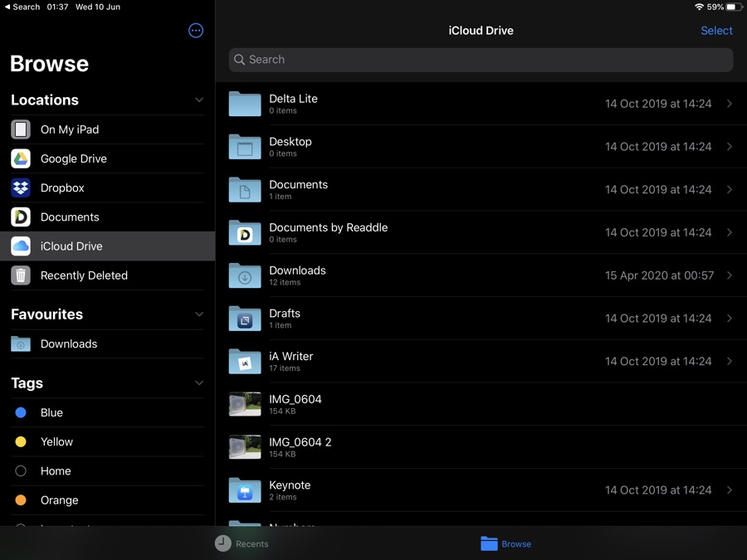The height and width of the screenshot is (560, 747).
Task: Tap the '15 Apr 2020 at 00:57' date
Action: (659, 275)
